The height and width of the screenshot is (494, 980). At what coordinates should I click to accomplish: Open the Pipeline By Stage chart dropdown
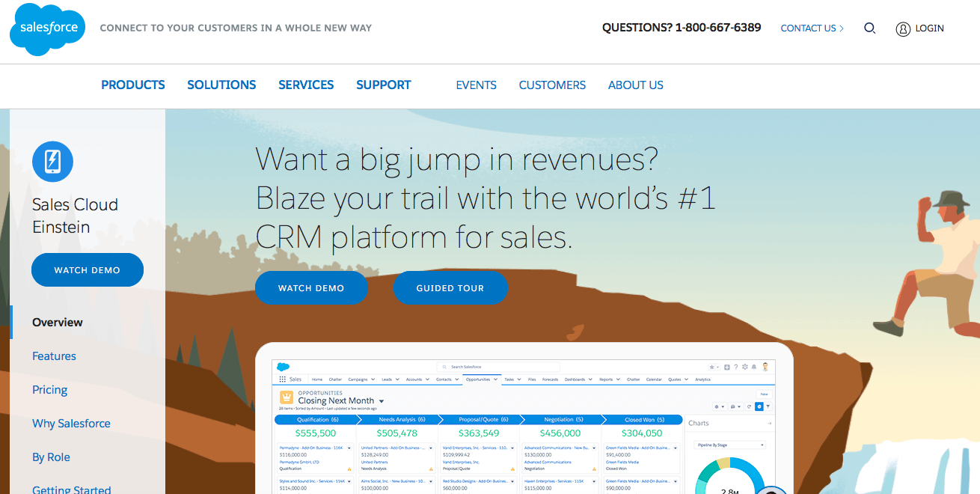[x=731, y=445]
